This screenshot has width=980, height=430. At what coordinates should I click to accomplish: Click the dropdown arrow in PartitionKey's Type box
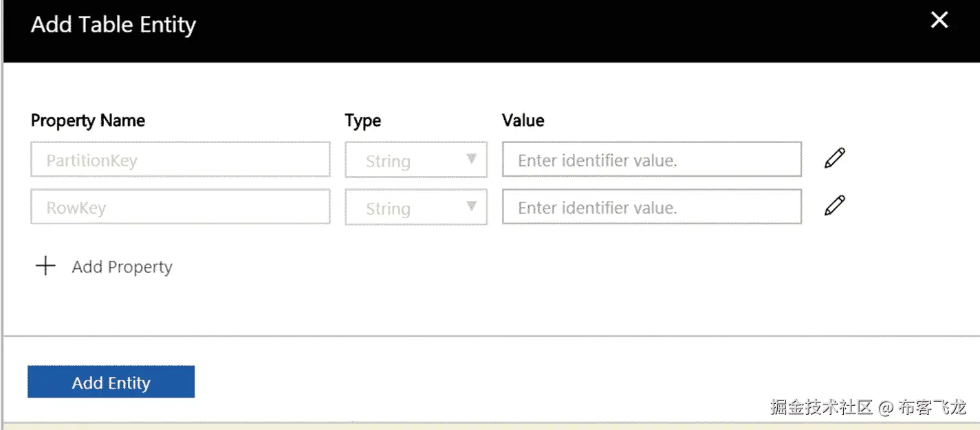coord(471,159)
